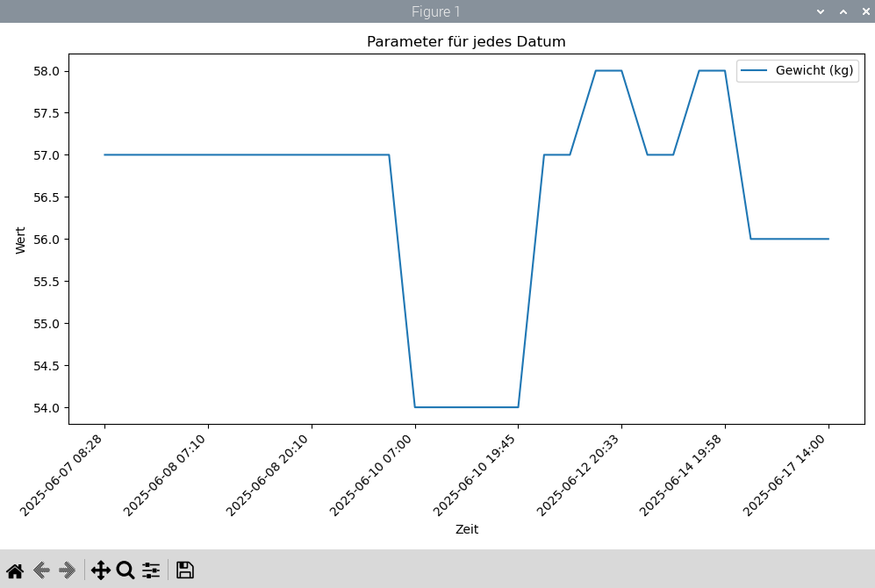Toggle the Zoom to rectangle tool
This screenshot has width=875, height=588.
click(x=126, y=570)
